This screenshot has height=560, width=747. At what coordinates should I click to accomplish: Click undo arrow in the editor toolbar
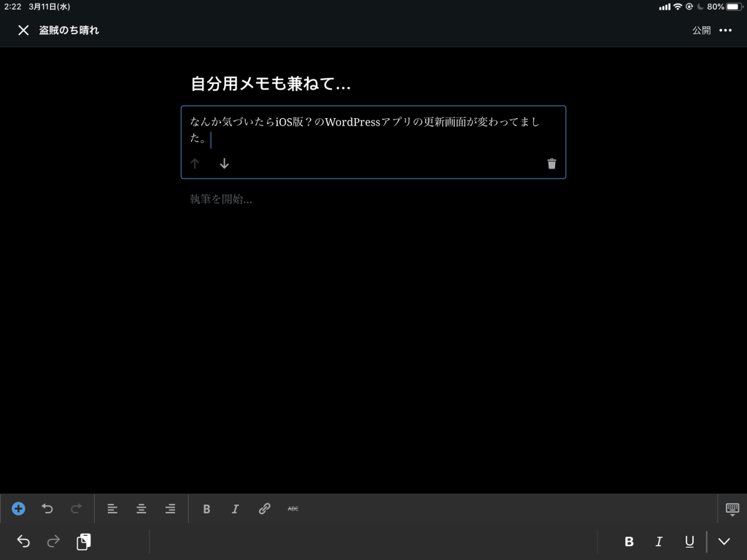coord(47,509)
